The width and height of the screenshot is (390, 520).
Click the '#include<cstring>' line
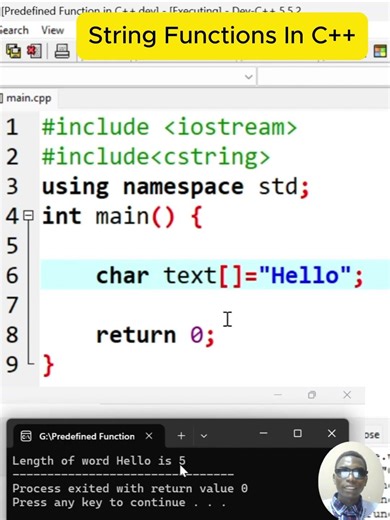156,157
